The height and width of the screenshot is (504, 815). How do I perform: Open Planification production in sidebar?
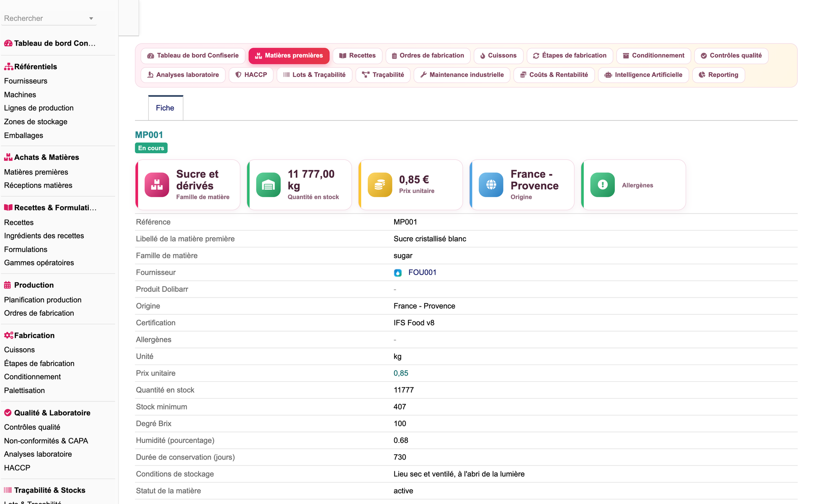pos(43,300)
